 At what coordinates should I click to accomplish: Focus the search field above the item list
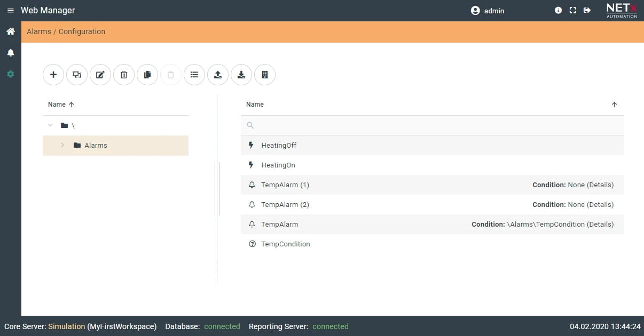[432, 125]
